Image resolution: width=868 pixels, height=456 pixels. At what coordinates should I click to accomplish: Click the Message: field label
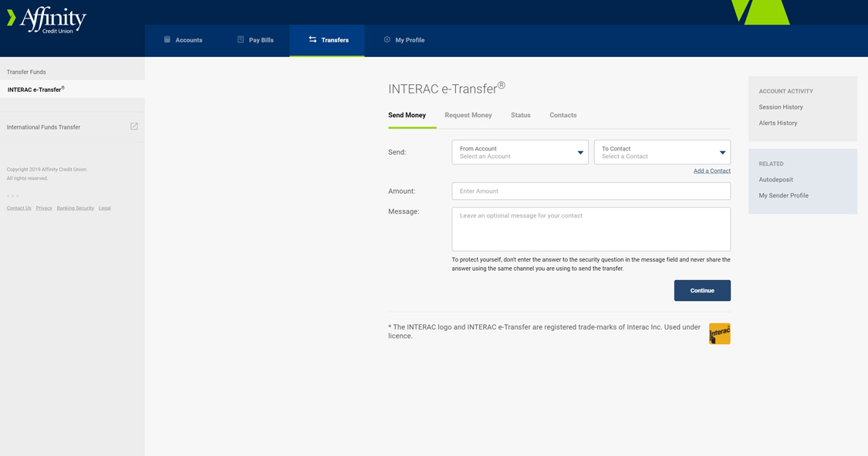(404, 211)
